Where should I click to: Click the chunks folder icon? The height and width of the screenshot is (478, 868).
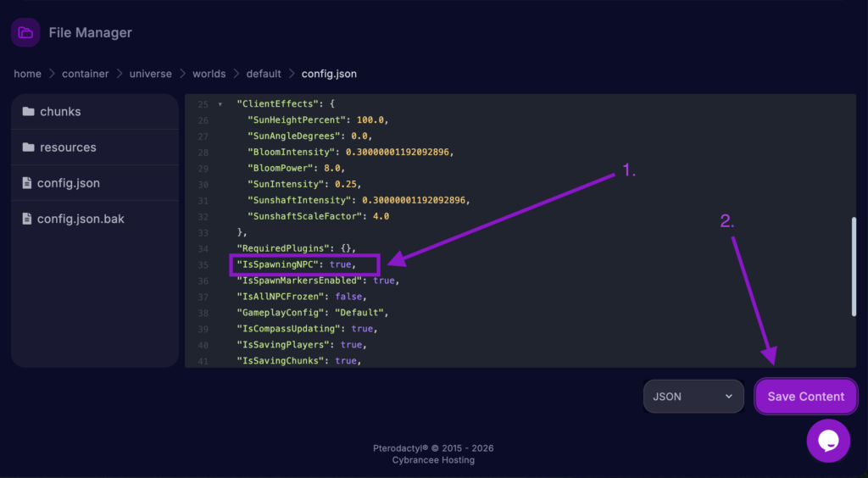tap(28, 112)
